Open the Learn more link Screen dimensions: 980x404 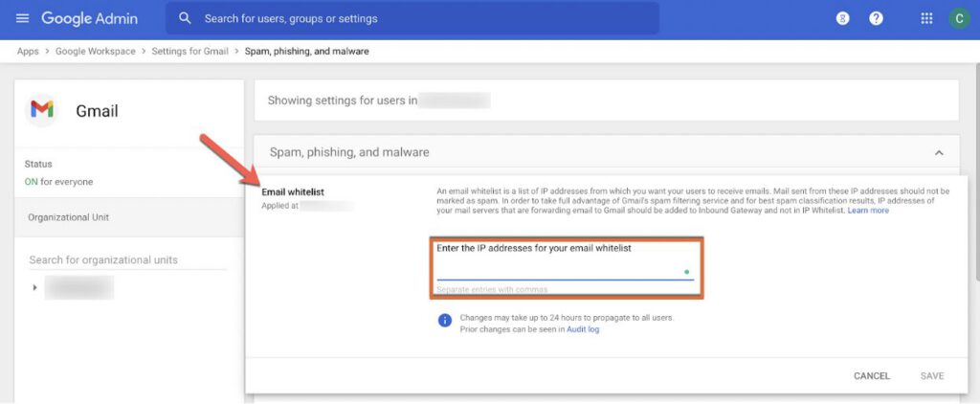coord(868,211)
